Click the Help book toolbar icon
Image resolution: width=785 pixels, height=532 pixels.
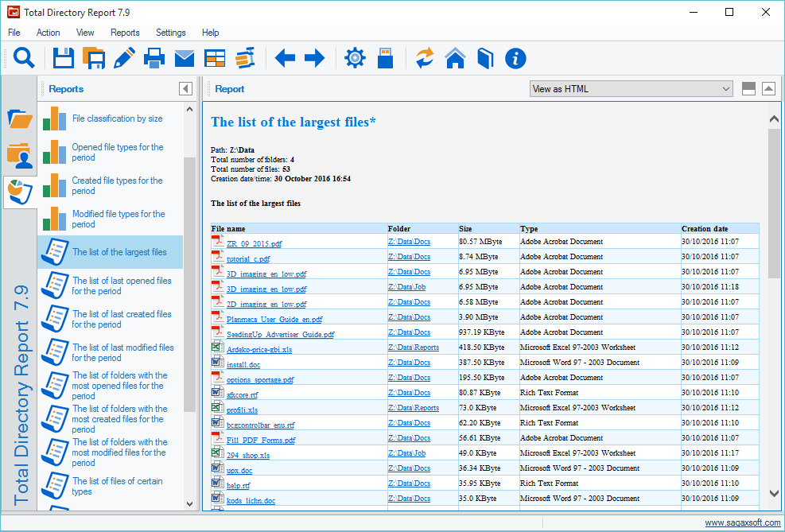click(x=485, y=58)
